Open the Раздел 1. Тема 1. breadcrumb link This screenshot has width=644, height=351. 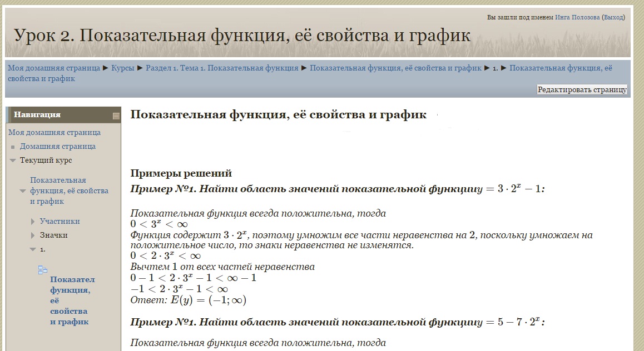coord(222,68)
